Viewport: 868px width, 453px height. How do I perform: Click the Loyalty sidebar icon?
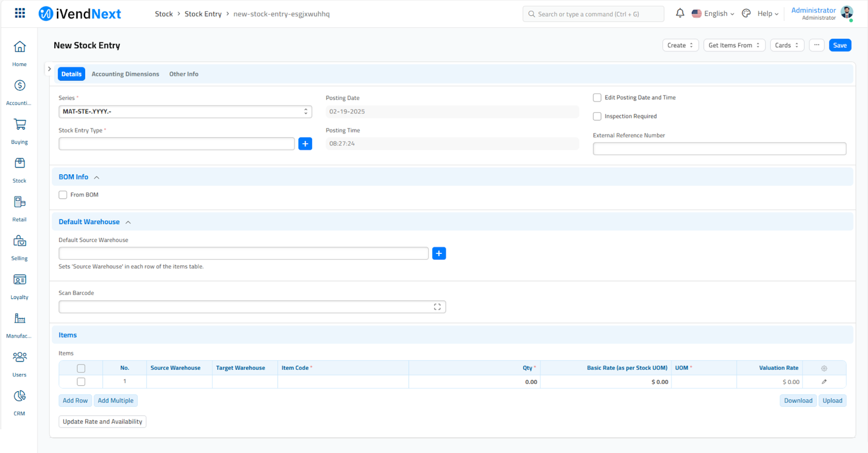(20, 280)
